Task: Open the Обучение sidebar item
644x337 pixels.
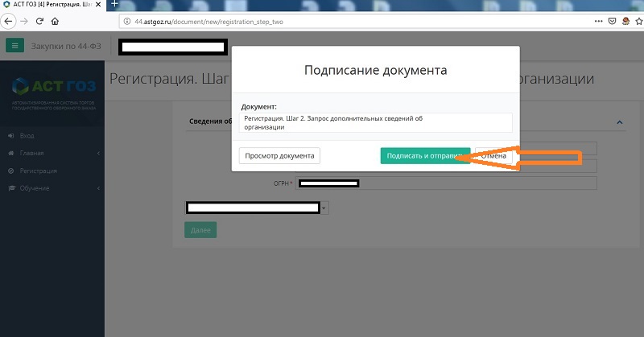Action: pyautogui.click(x=35, y=188)
